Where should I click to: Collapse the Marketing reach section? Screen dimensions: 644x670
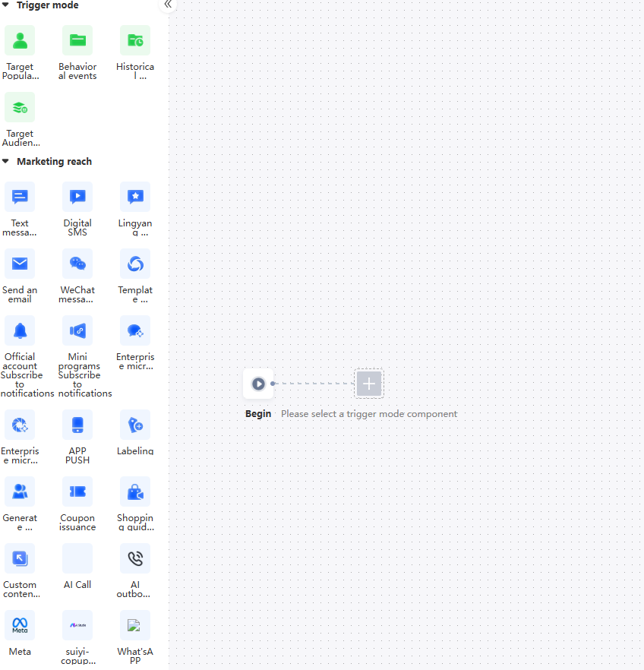point(5,161)
